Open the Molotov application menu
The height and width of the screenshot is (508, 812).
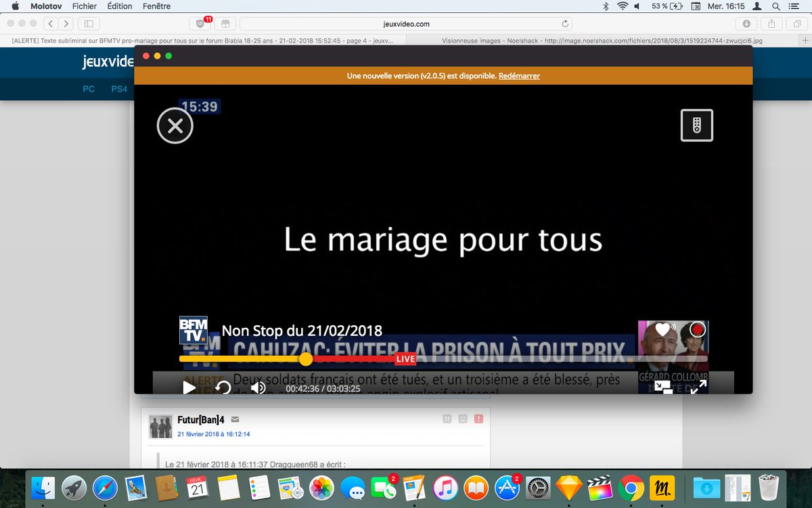(47, 6)
